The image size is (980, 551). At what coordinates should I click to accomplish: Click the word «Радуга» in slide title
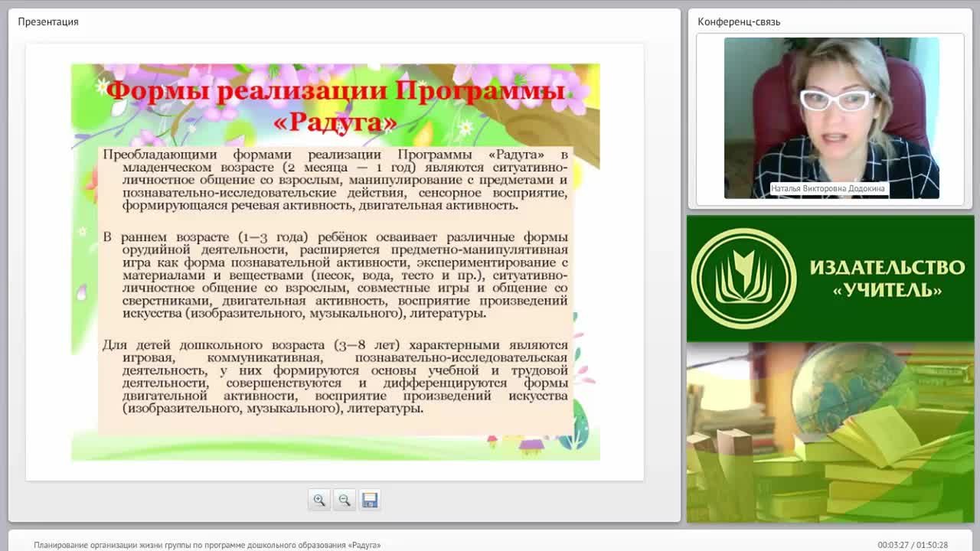tap(336, 122)
